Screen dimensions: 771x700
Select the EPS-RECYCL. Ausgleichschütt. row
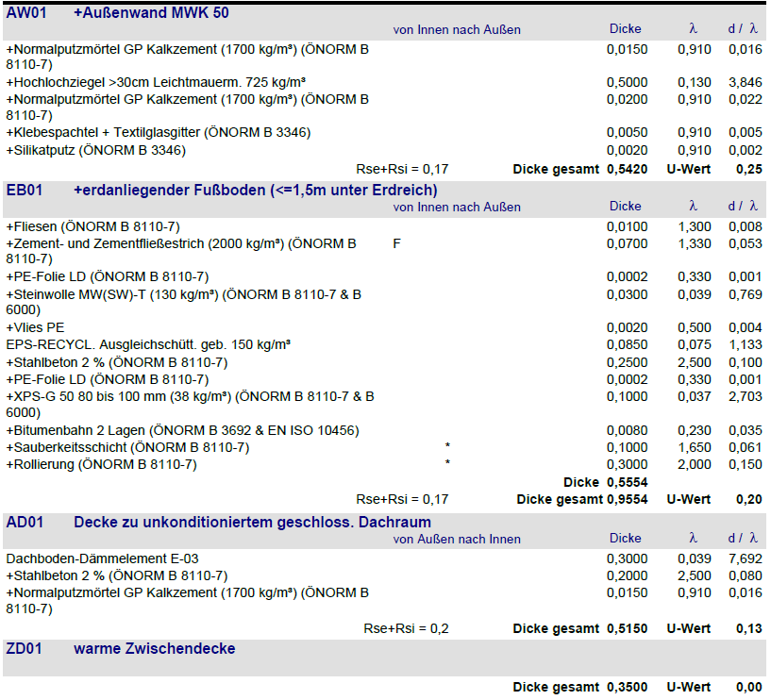point(148,345)
